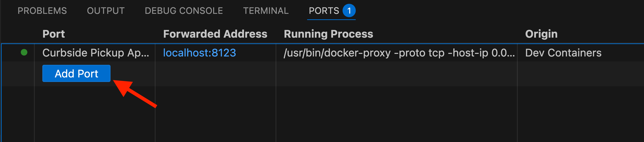Click the Dev Containers origin cell
This screenshot has width=644, height=142.
(x=563, y=53)
